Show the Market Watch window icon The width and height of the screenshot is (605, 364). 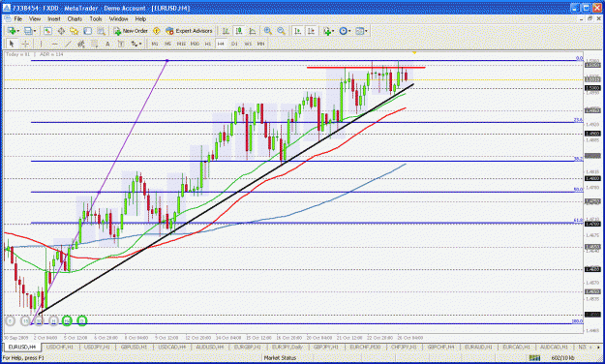[47, 31]
